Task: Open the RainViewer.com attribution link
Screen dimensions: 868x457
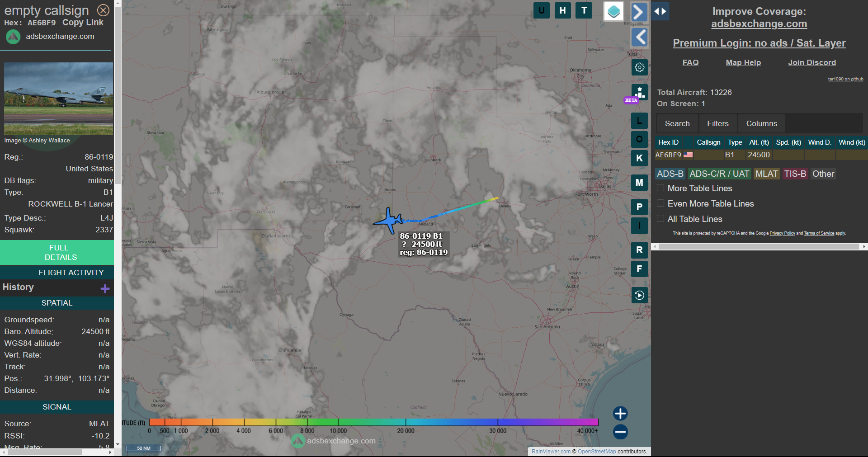Action: 551,452
